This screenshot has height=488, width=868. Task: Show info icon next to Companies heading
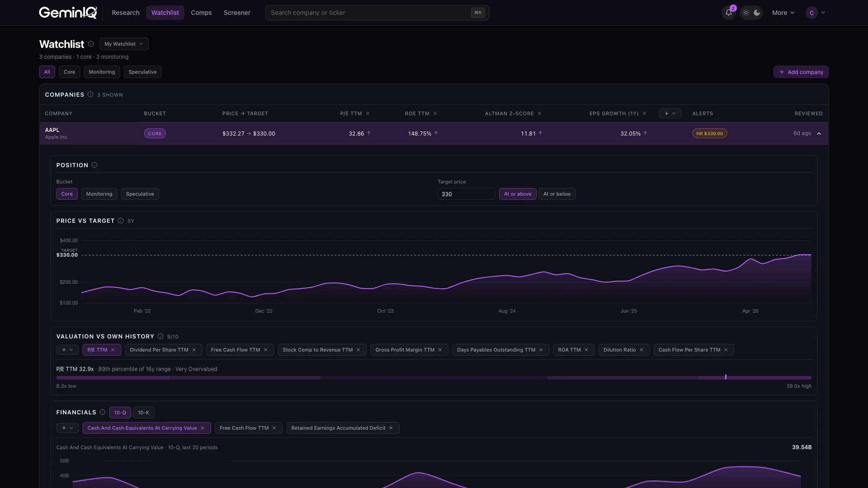pyautogui.click(x=90, y=94)
